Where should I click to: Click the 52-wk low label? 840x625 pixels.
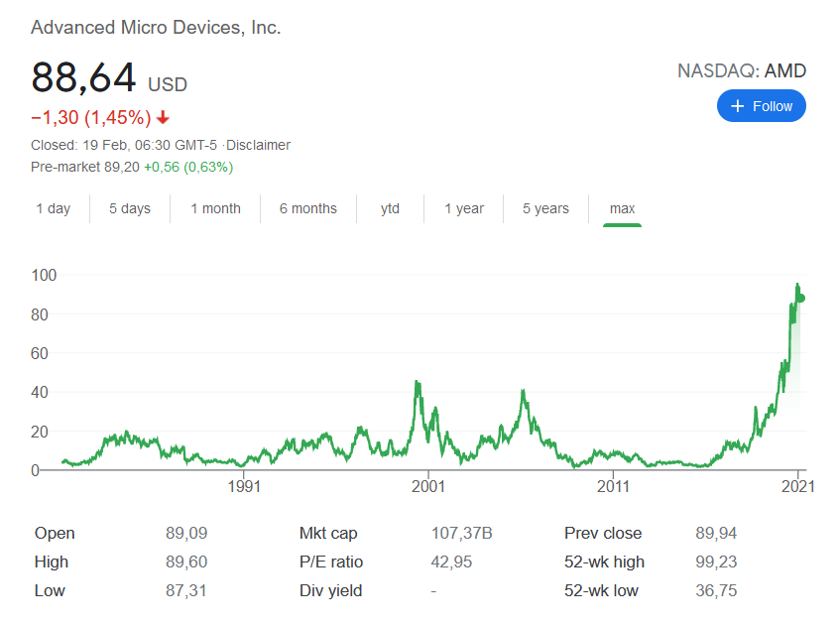coord(601,590)
